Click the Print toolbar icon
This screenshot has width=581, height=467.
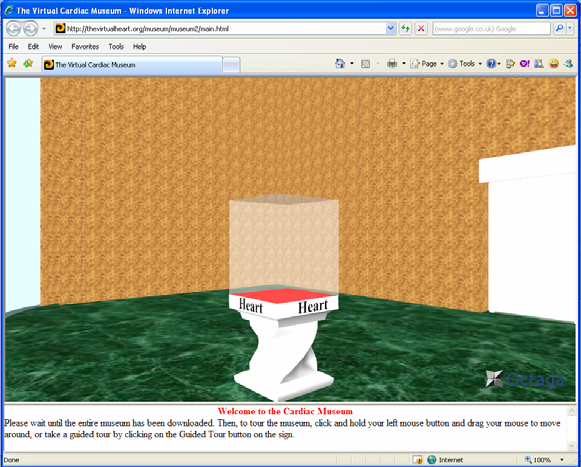coord(392,64)
